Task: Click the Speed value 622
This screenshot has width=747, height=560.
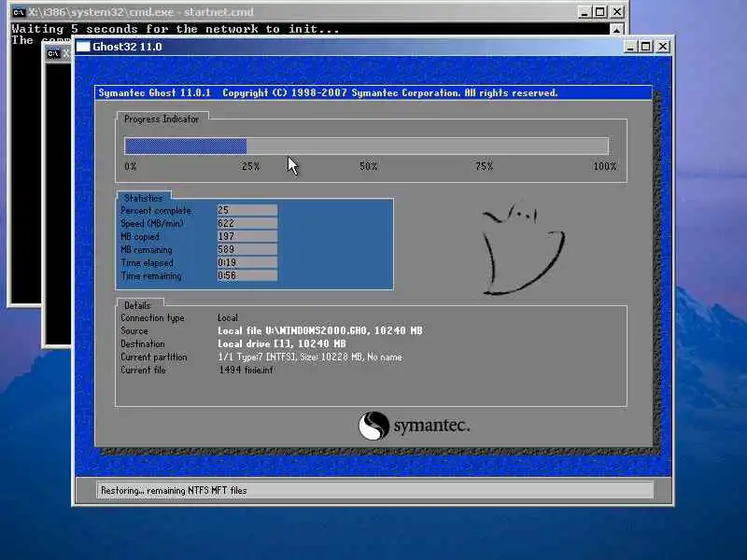Action: (x=247, y=223)
